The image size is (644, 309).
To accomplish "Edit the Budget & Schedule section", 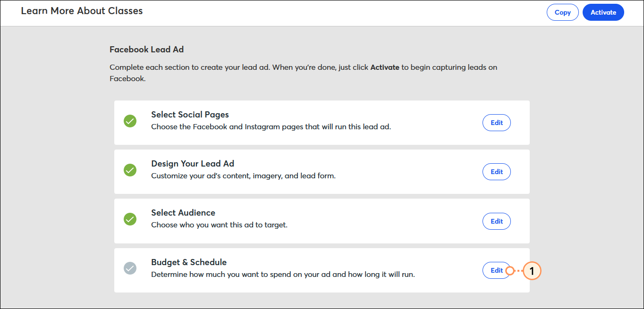I will coord(497,270).
